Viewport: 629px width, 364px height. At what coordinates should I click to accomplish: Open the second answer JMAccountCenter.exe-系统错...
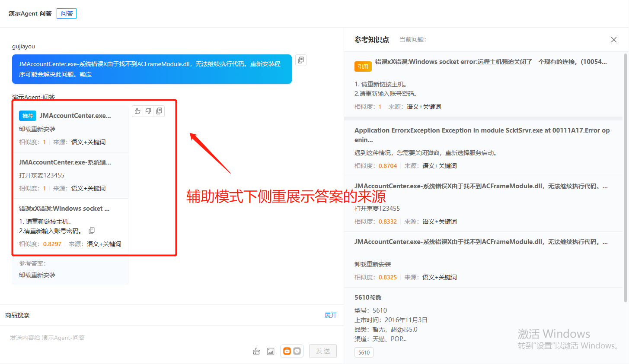click(x=71, y=175)
